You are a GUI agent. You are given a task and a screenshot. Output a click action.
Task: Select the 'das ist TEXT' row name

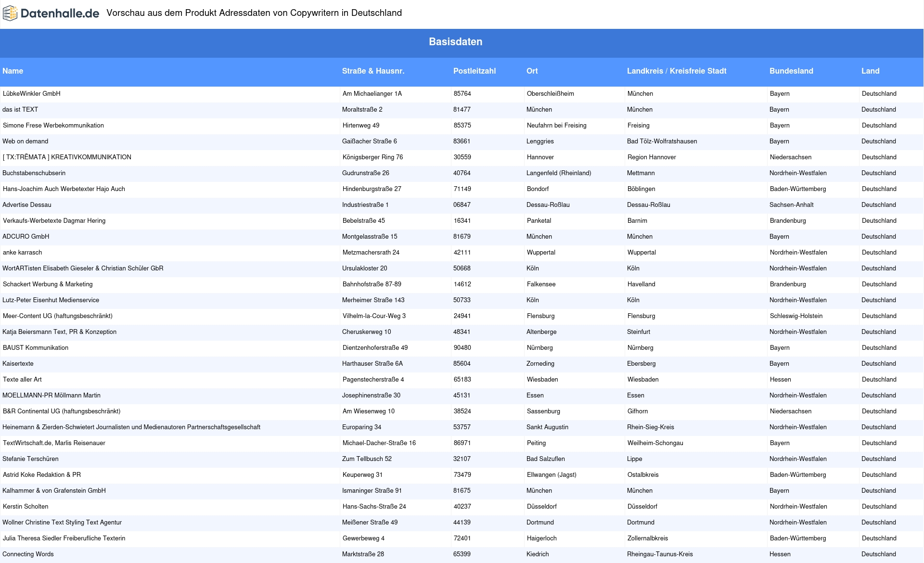(20, 110)
